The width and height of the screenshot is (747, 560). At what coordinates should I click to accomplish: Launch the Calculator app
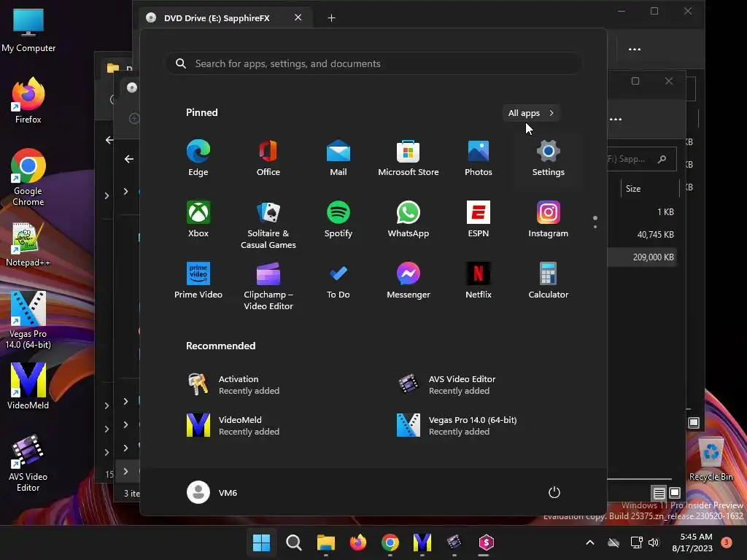[549, 281]
